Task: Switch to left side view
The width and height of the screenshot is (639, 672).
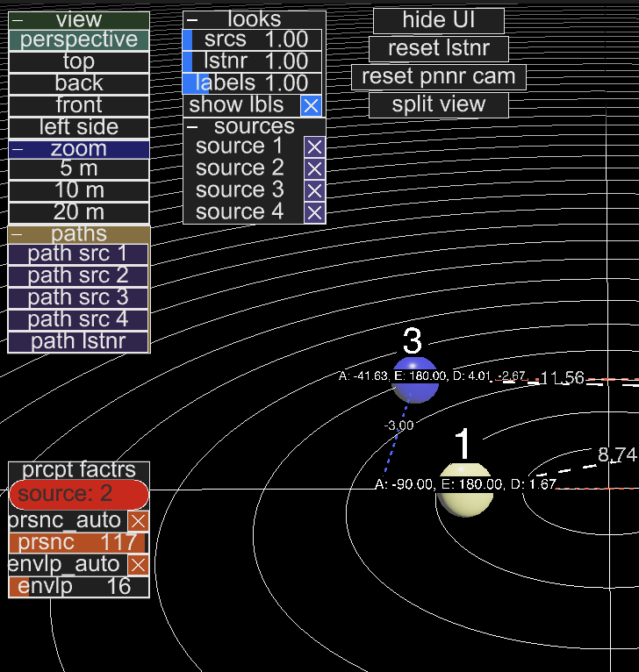Action: point(79,127)
